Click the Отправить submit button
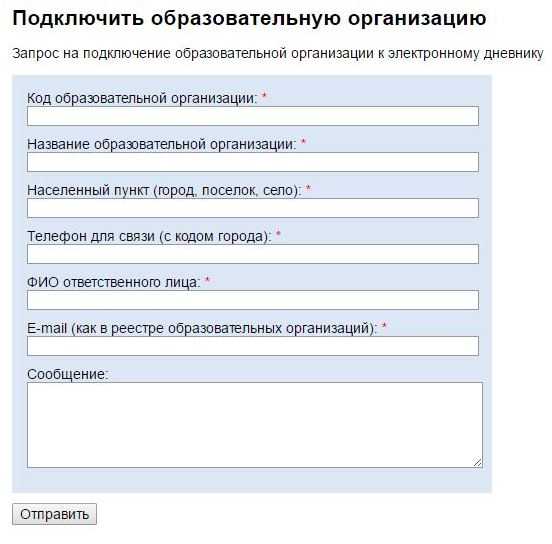 coord(54,514)
